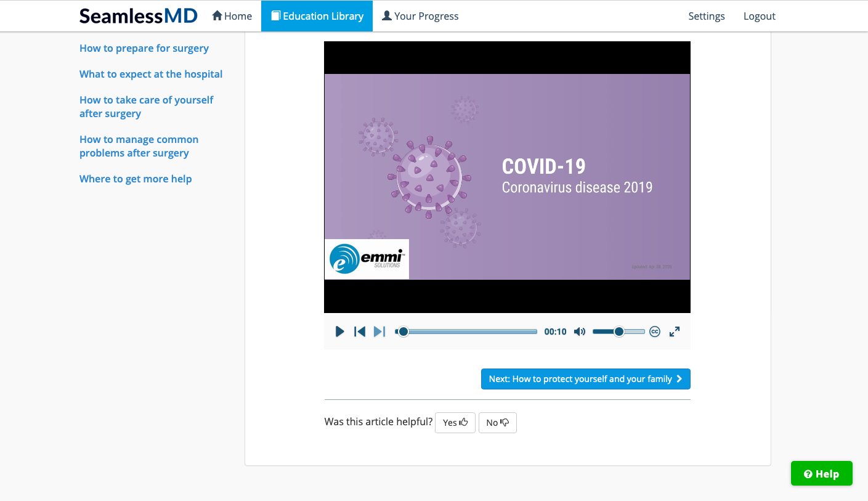Play the COVID-19 video
The height and width of the screenshot is (501, 868).
click(x=339, y=332)
